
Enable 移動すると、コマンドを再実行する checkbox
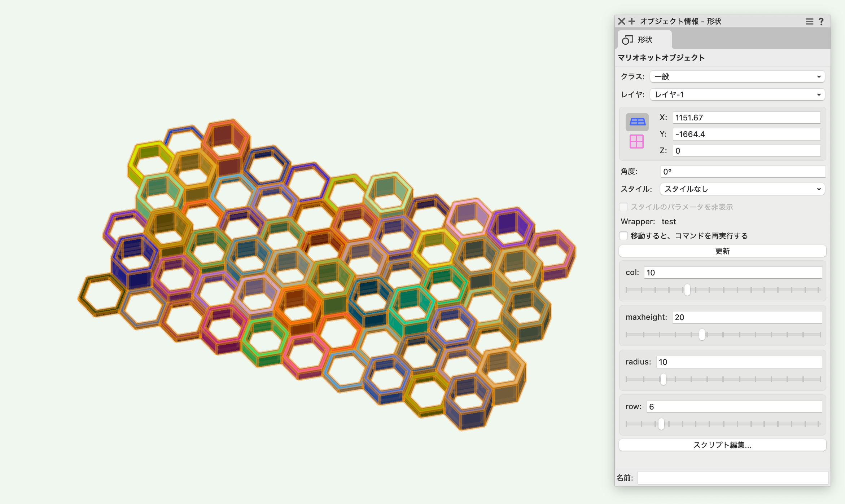click(x=623, y=236)
